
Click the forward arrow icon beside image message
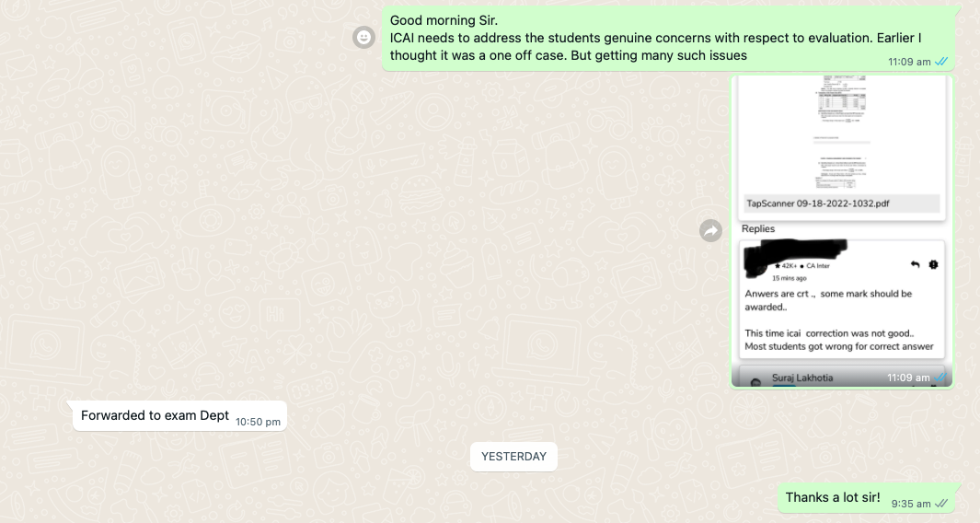pyautogui.click(x=711, y=230)
